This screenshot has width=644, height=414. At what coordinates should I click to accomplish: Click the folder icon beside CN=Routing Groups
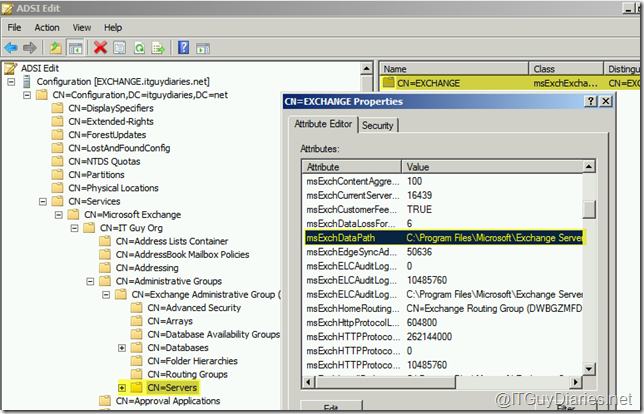pos(136,374)
